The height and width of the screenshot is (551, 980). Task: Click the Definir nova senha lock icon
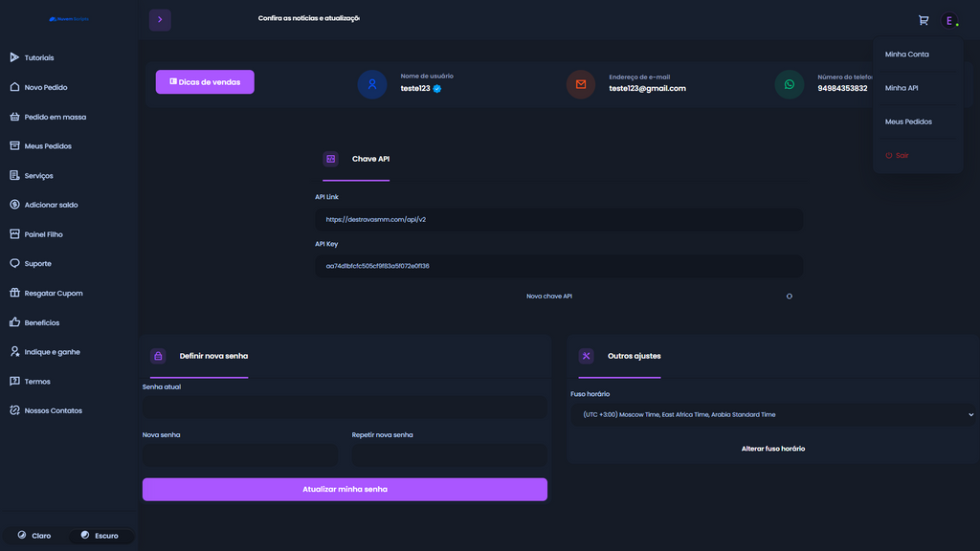pyautogui.click(x=158, y=356)
